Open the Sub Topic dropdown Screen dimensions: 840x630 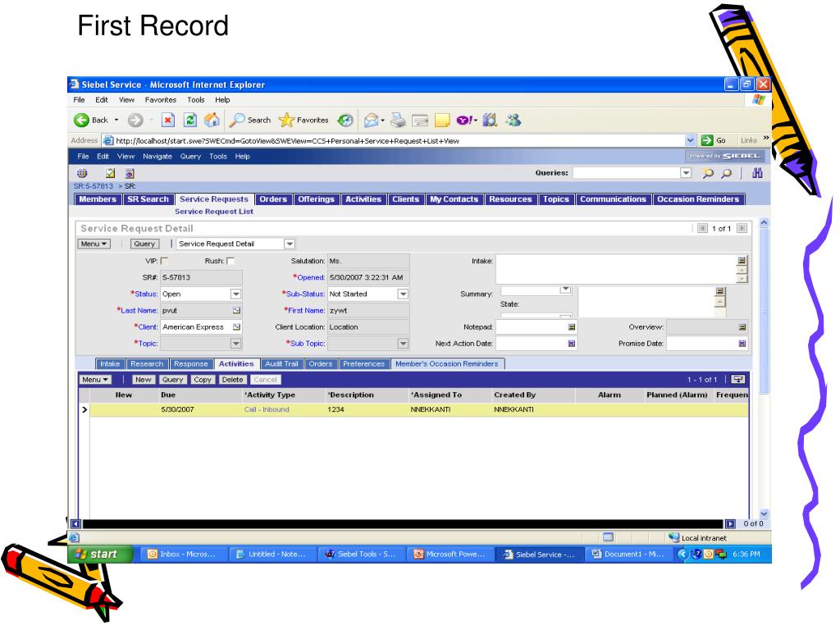tap(403, 344)
